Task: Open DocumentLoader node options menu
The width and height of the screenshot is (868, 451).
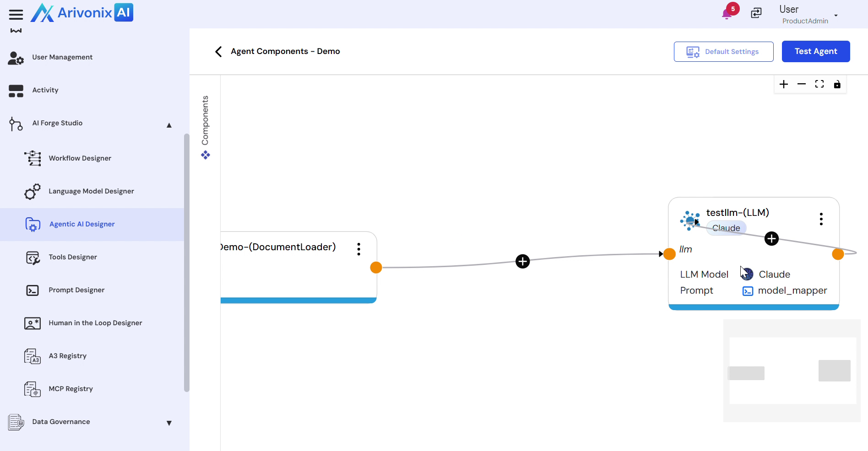Action: coord(359,249)
